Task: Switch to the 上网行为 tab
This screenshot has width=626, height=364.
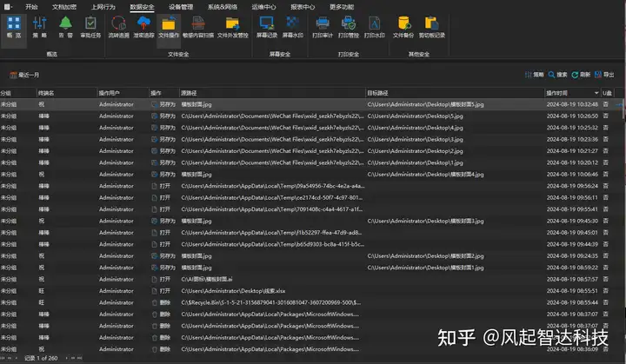Action: [103, 7]
